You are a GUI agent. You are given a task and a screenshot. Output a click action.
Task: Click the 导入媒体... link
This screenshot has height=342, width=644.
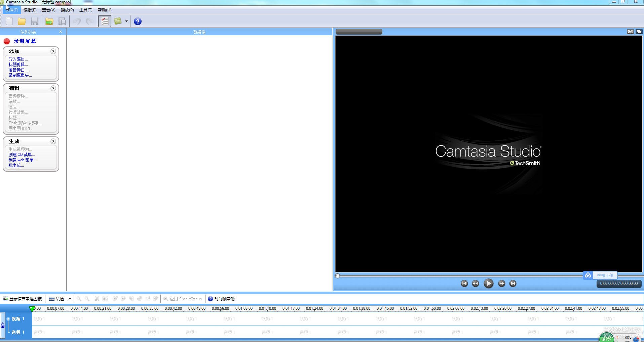click(x=18, y=59)
